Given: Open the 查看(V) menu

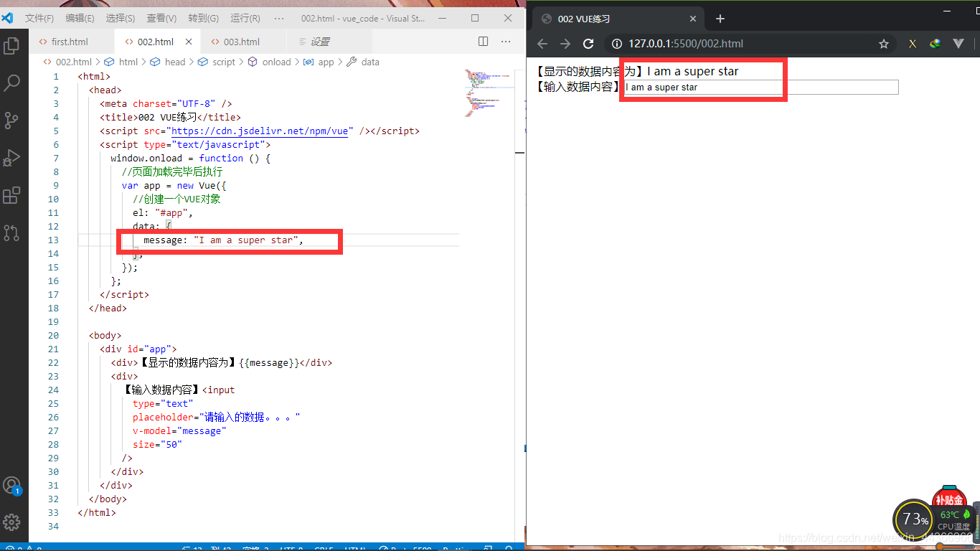Looking at the screenshot, I should 161,18.
